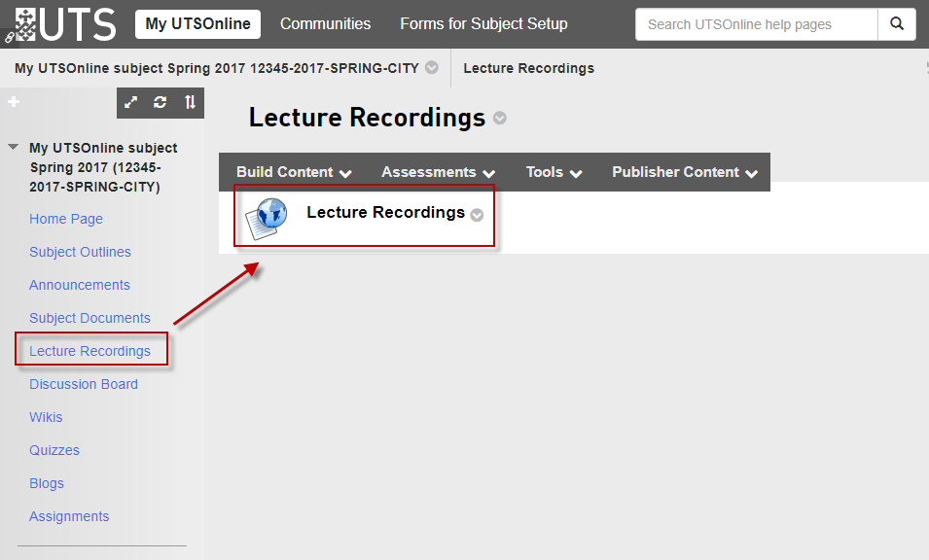Collapse the My UTSOnline subject menu triangle
Image resolution: width=929 pixels, height=560 pixels.
13,147
